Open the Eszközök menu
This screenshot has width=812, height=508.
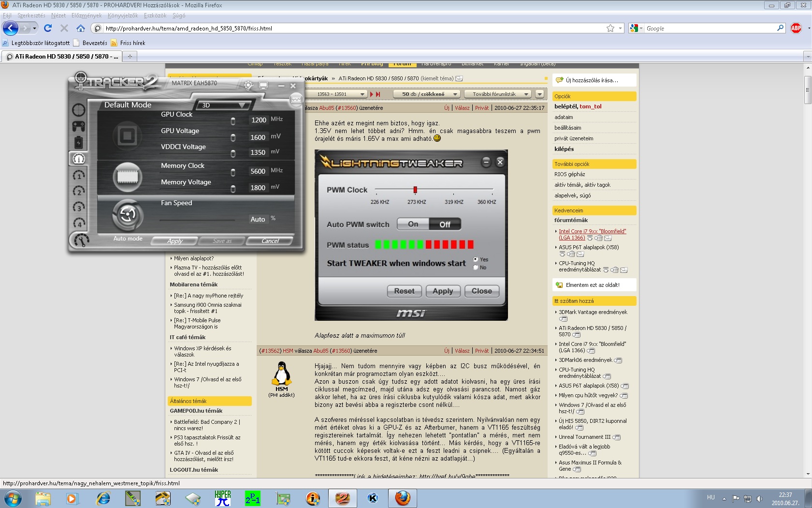(155, 15)
